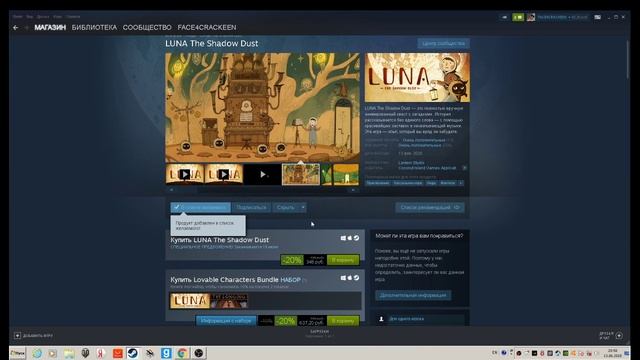Open the Windows Start button

pos(18,353)
